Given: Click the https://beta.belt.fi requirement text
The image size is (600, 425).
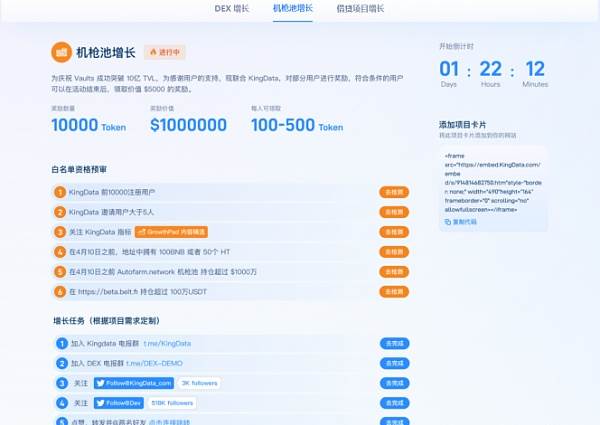Looking at the screenshot, I should coord(138,291).
